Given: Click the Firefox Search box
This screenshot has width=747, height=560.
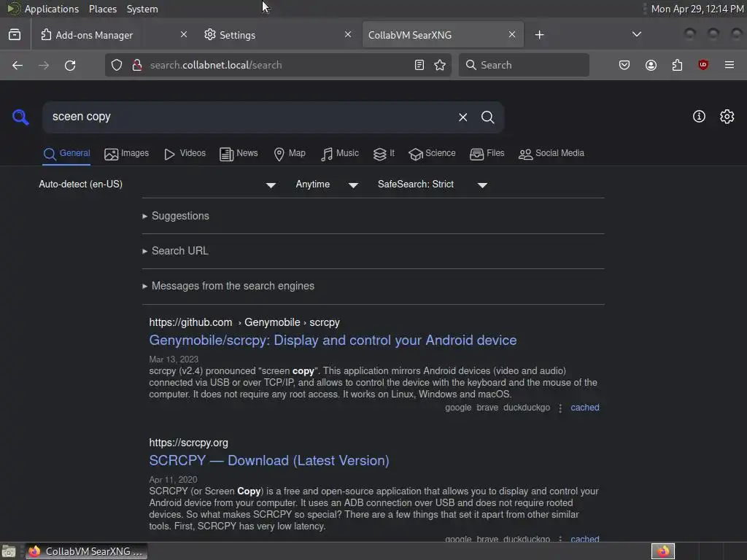Looking at the screenshot, I should 524,65.
